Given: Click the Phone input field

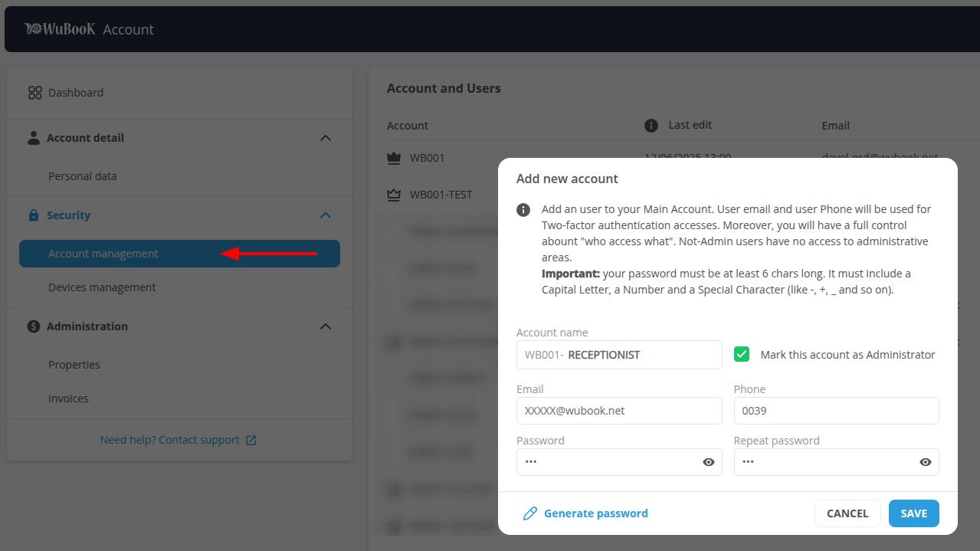Looking at the screenshot, I should 837,411.
